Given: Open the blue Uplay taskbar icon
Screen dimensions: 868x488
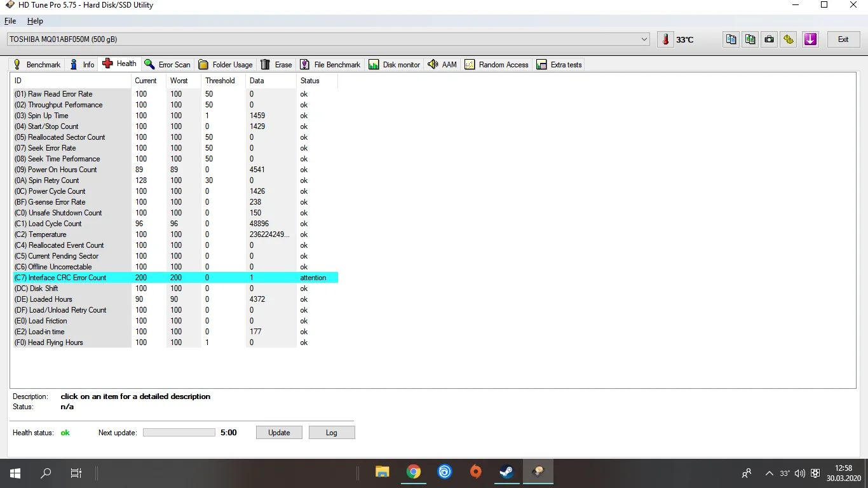Looking at the screenshot, I should pos(445,472).
